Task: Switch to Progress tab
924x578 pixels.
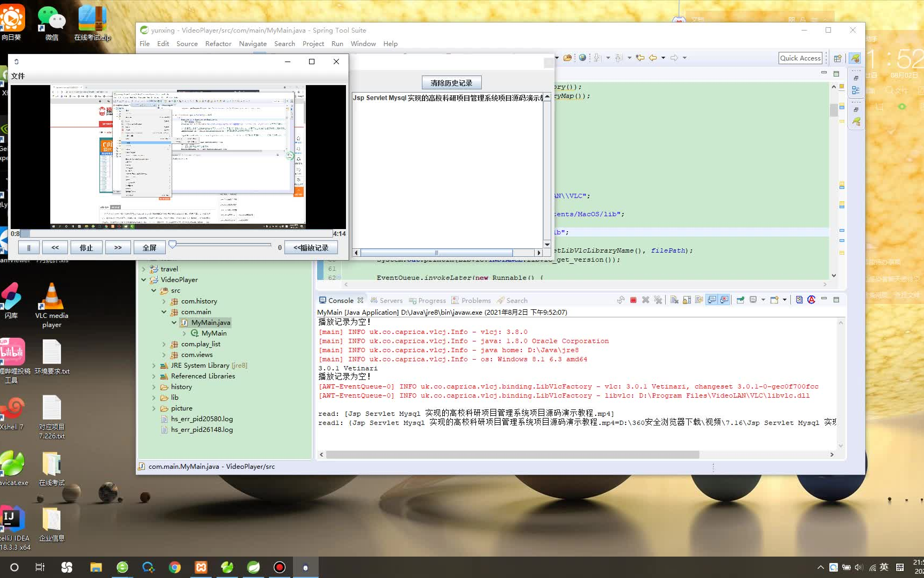Action: [x=427, y=300]
